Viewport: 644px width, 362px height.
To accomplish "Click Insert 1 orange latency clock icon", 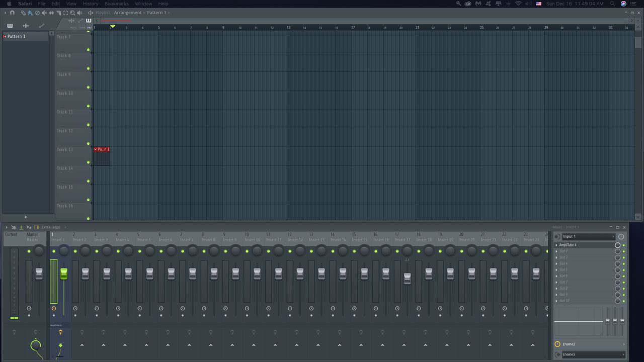I will [54, 309].
